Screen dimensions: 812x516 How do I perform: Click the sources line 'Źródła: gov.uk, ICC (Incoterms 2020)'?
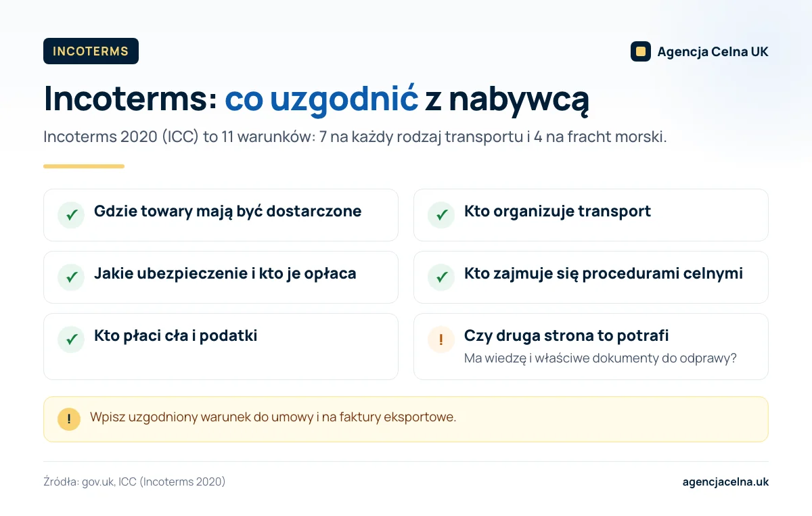pos(134,482)
